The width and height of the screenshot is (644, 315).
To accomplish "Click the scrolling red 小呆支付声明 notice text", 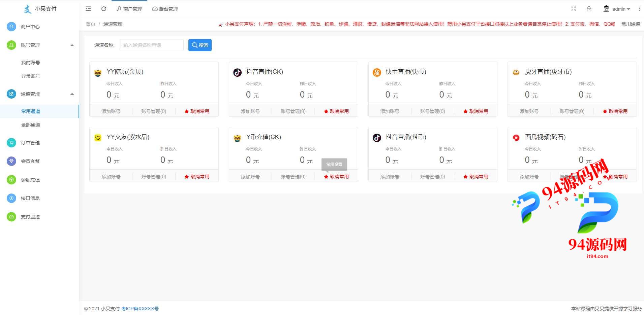I will 420,24.
